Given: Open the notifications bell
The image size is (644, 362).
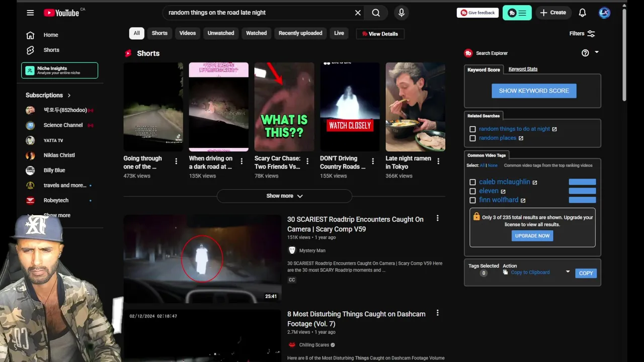Looking at the screenshot, I should click(x=582, y=13).
